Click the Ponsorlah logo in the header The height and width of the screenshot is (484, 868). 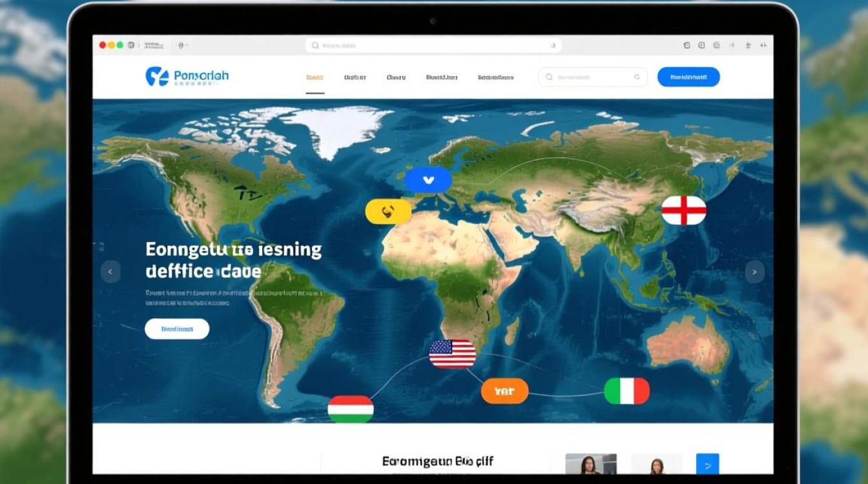[x=187, y=77]
